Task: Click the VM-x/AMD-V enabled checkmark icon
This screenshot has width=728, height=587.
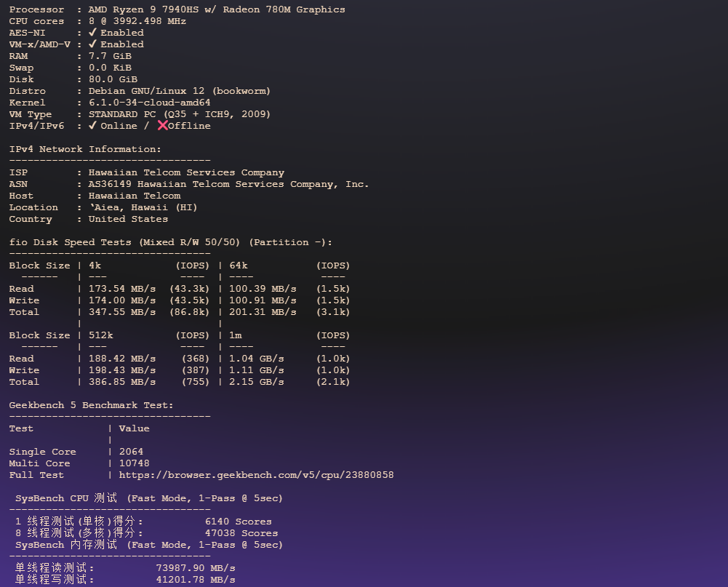Action: (92, 44)
